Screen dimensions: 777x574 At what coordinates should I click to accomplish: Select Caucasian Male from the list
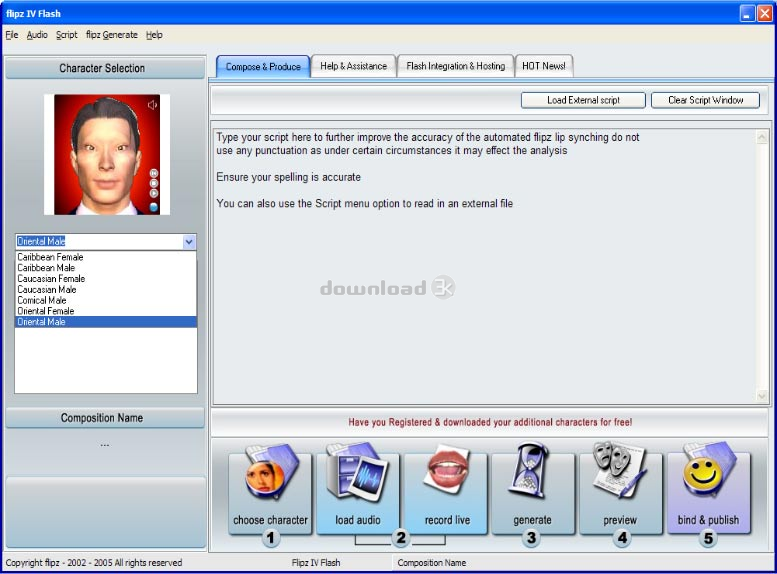[106, 289]
